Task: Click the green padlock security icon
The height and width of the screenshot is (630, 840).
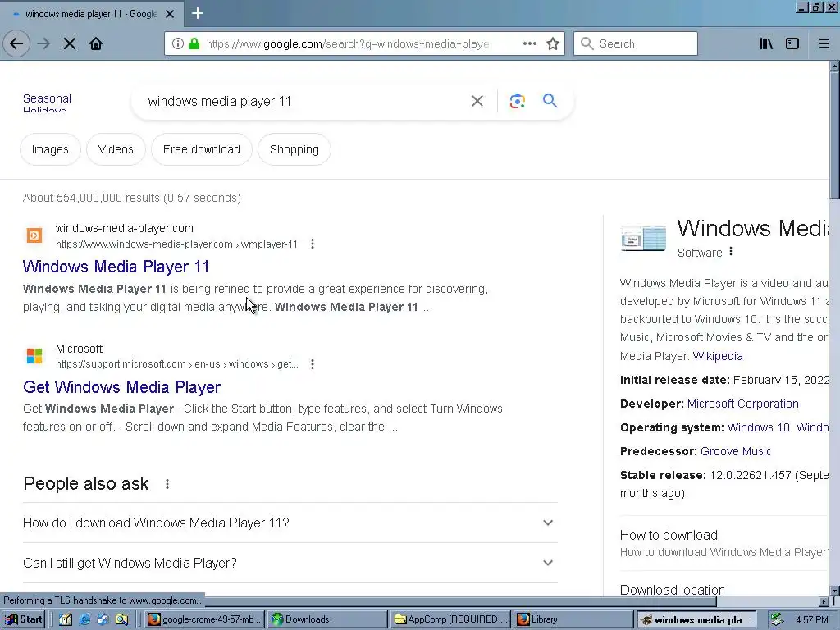Action: pyautogui.click(x=194, y=43)
